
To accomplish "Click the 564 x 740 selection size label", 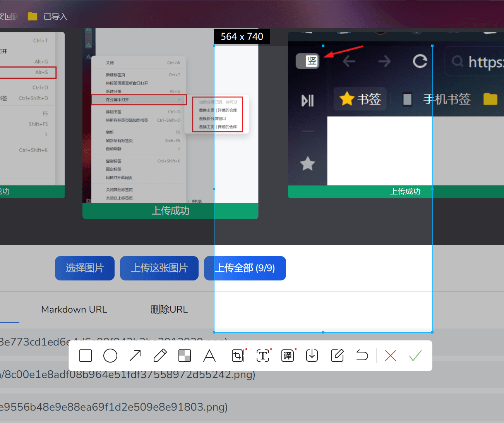I will (x=242, y=37).
